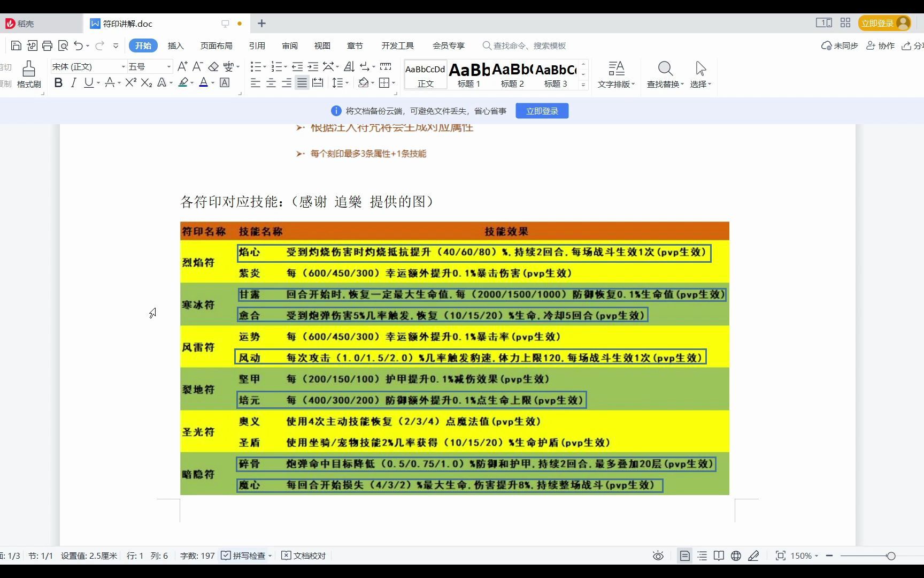Apply distributed alignment
This screenshot has height=578, width=924.
click(318, 82)
